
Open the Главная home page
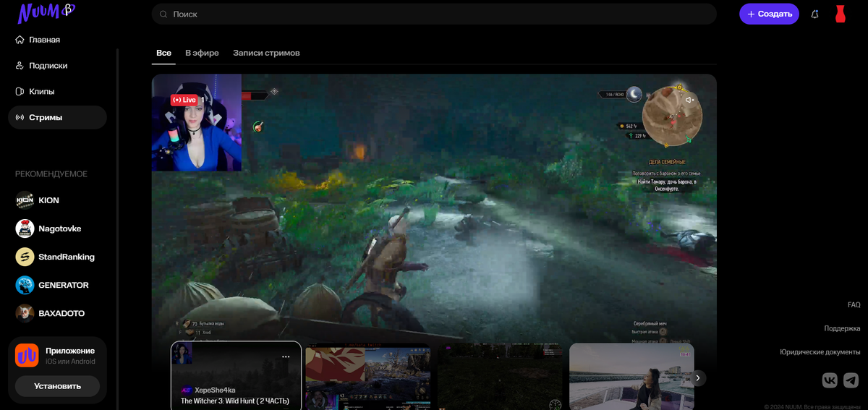click(x=38, y=40)
